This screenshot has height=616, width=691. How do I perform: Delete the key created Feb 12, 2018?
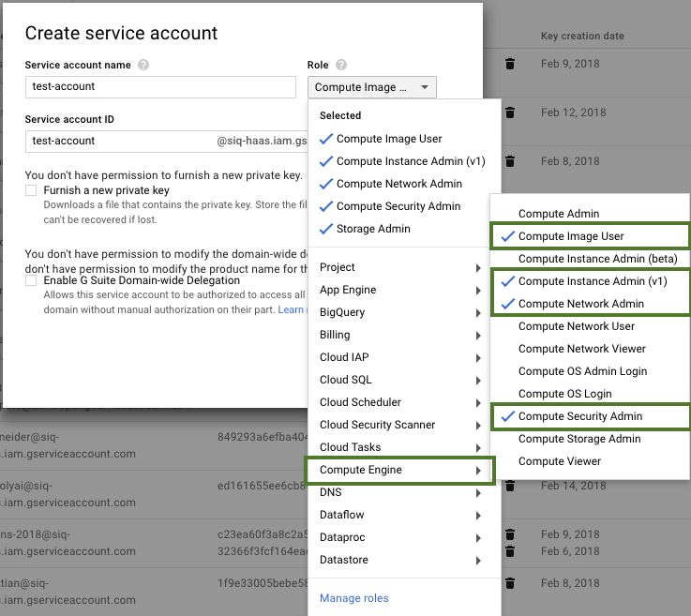(x=510, y=113)
